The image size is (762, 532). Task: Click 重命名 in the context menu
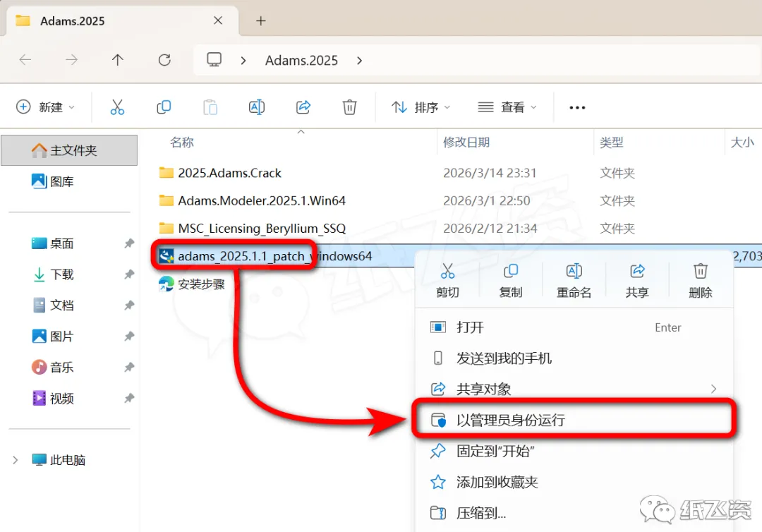click(x=574, y=281)
